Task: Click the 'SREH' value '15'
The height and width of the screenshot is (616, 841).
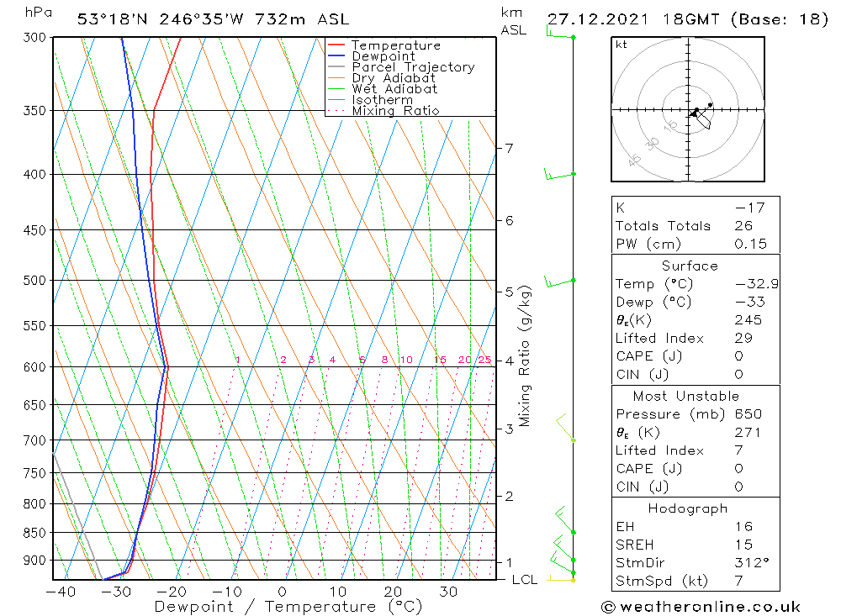Action: tap(744, 545)
